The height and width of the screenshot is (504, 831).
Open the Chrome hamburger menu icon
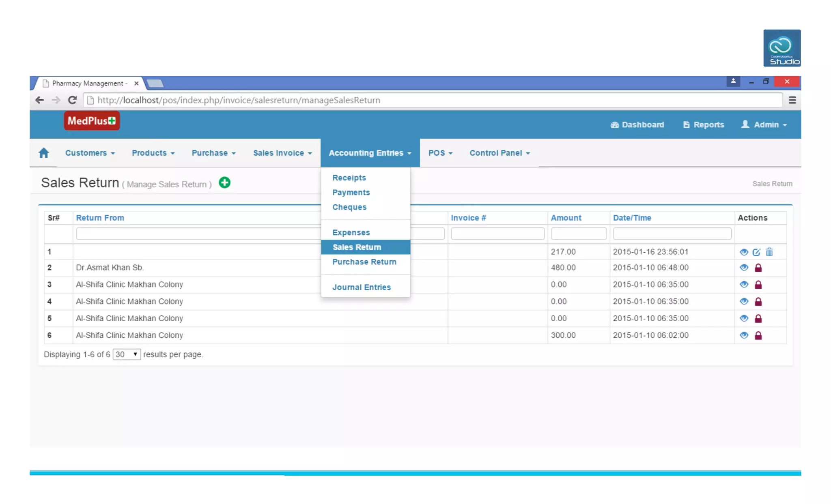pyautogui.click(x=792, y=100)
